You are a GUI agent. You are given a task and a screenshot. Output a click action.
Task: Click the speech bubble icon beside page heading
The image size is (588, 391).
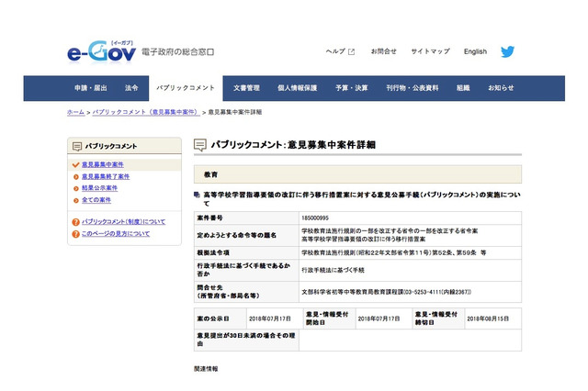200,145
